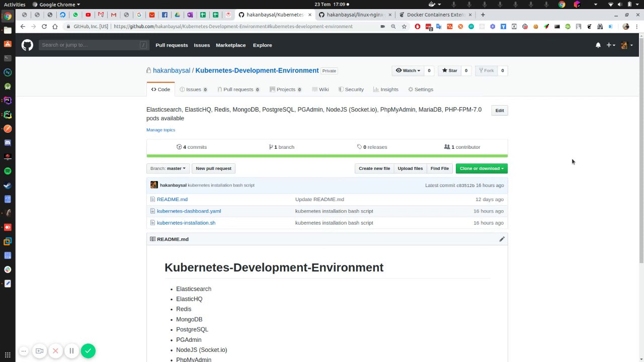Go to Explore in top navigation
644x362 pixels.
pos(262,45)
